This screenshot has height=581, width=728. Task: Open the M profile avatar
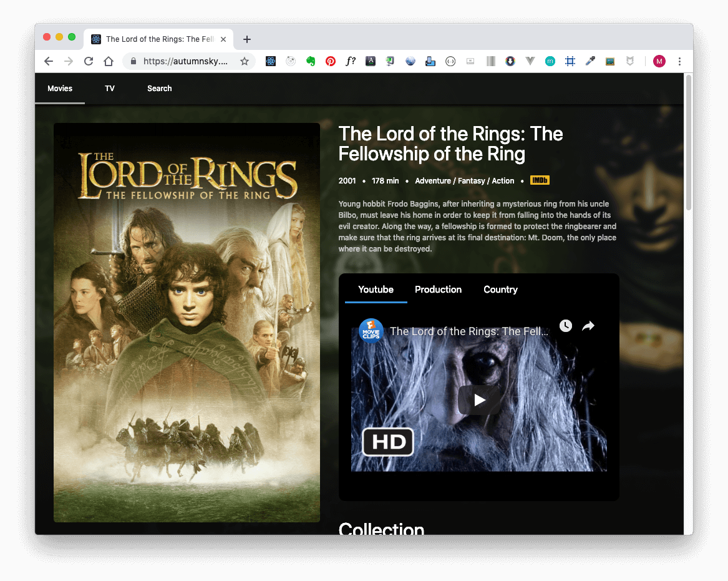659,61
